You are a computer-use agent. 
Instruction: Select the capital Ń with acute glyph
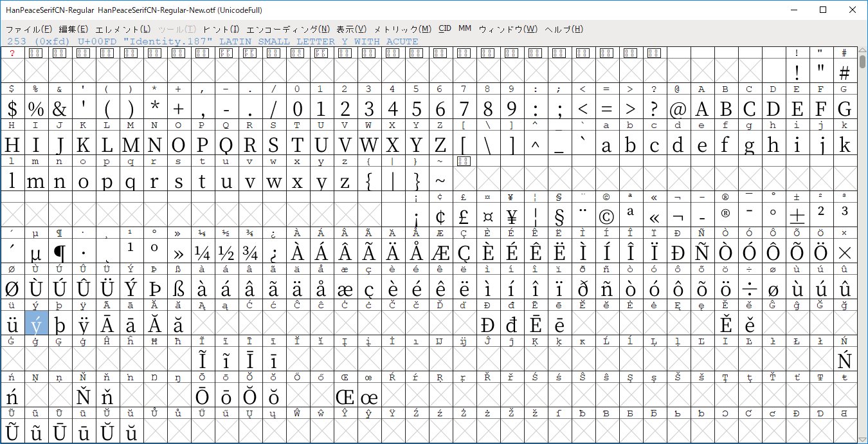(x=844, y=360)
